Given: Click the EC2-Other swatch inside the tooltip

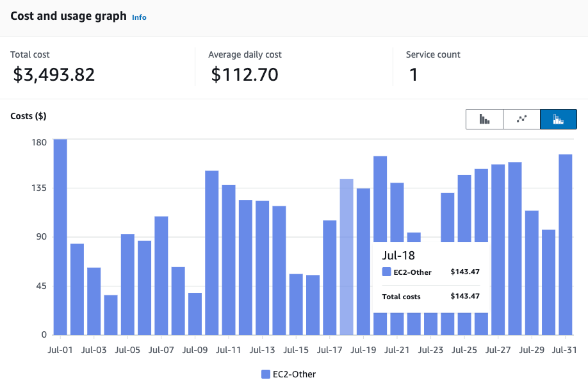Looking at the screenshot, I should coord(386,272).
